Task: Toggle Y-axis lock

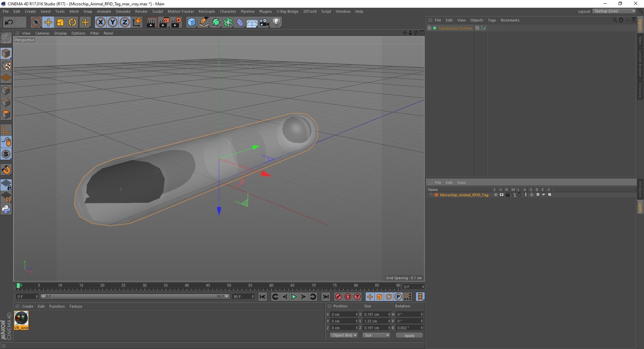Action: coord(113,22)
